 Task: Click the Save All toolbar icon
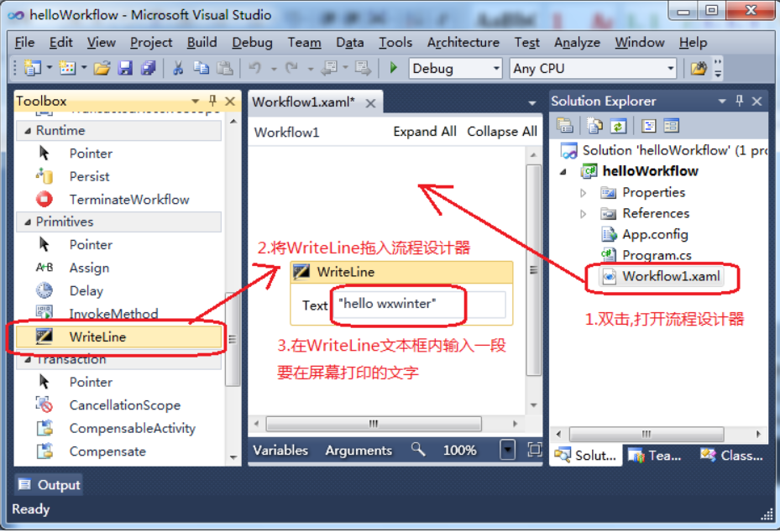tap(149, 68)
